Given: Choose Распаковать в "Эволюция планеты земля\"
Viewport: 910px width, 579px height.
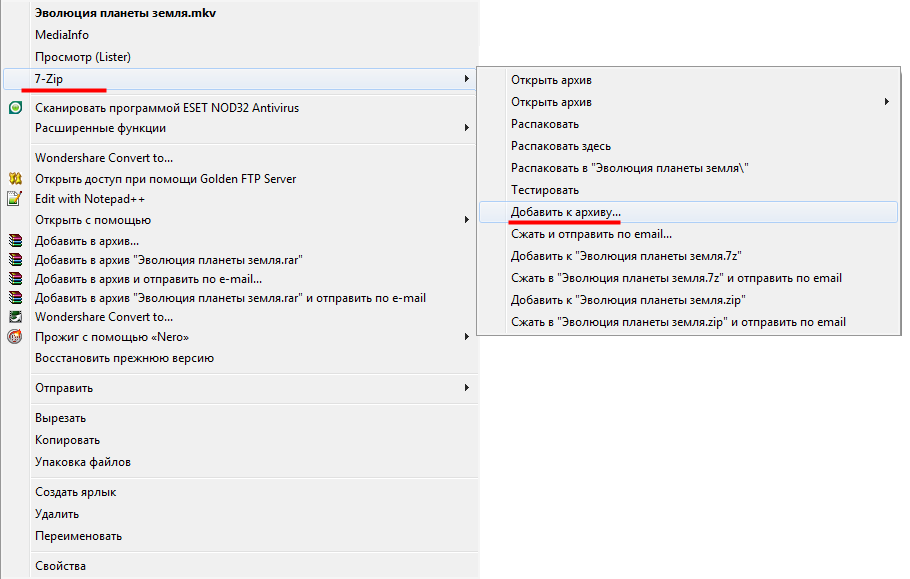Looking at the screenshot, I should tap(630, 168).
